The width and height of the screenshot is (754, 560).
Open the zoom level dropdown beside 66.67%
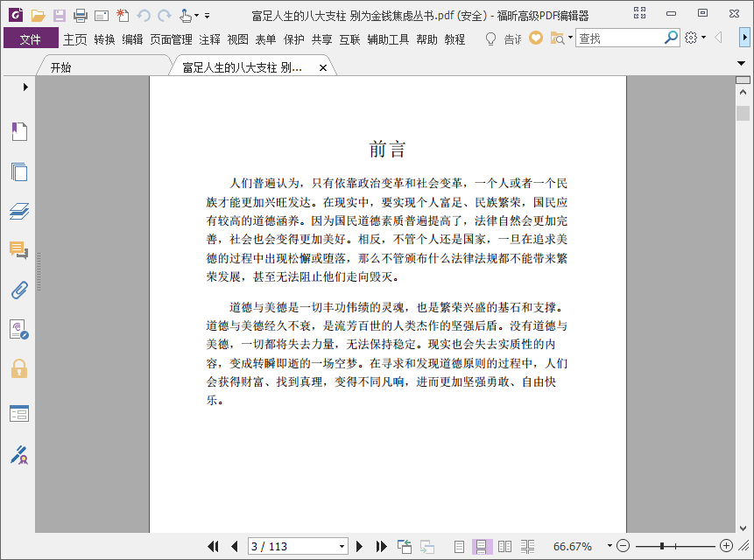click(610, 546)
